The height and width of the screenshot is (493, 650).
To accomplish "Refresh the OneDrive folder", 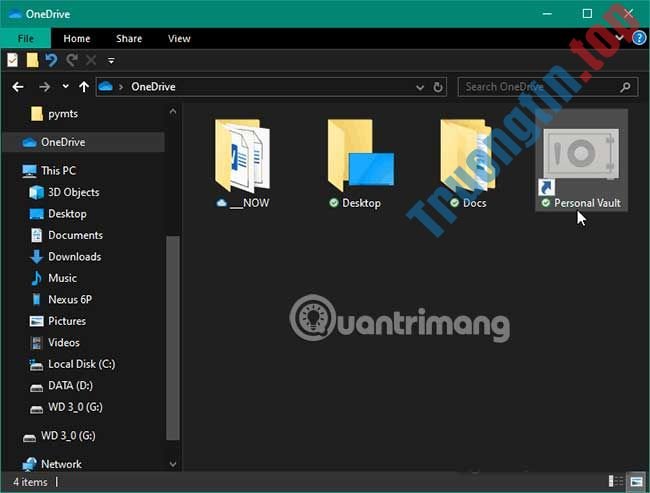I will (x=438, y=87).
